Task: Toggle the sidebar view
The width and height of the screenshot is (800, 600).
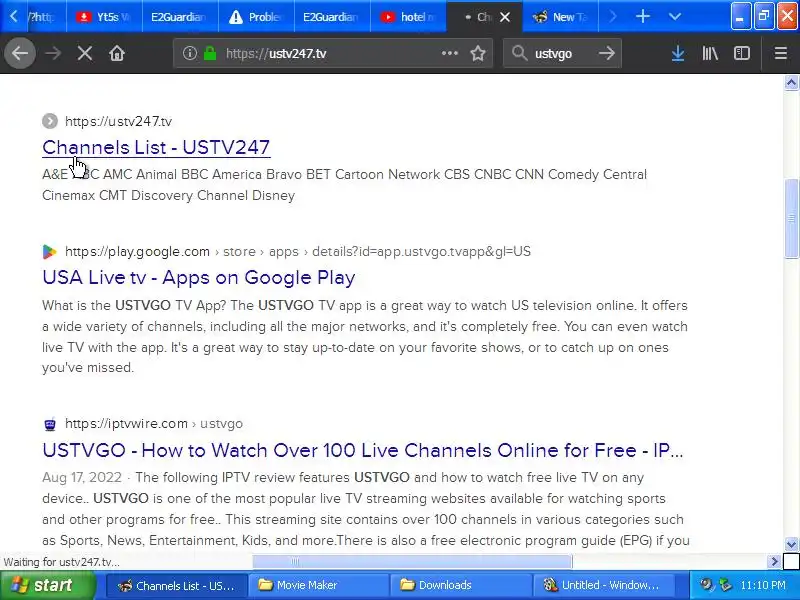Action: coord(741,53)
